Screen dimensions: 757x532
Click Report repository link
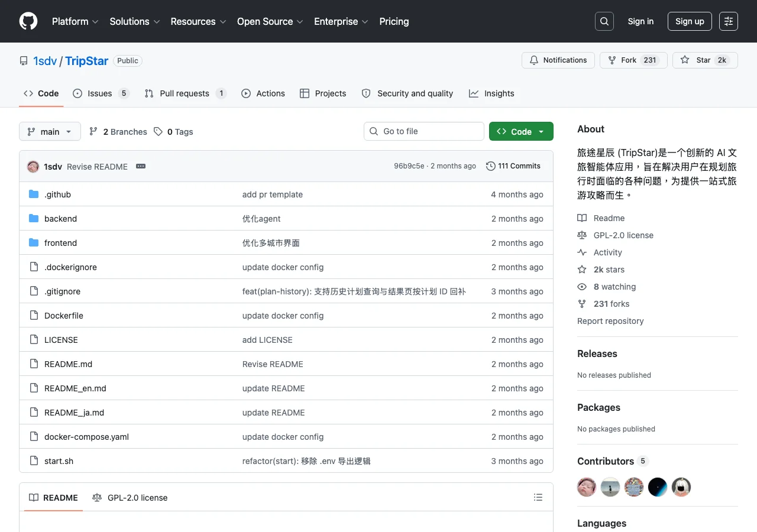coord(610,321)
